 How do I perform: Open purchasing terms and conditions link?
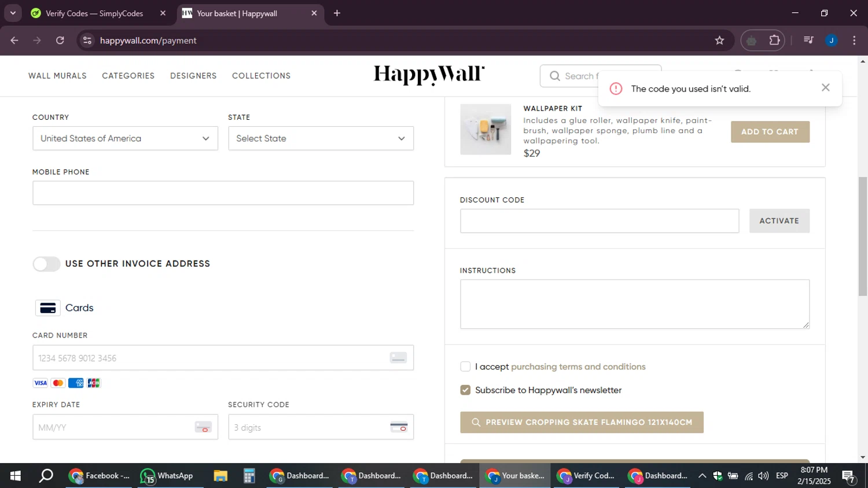pos(578,366)
